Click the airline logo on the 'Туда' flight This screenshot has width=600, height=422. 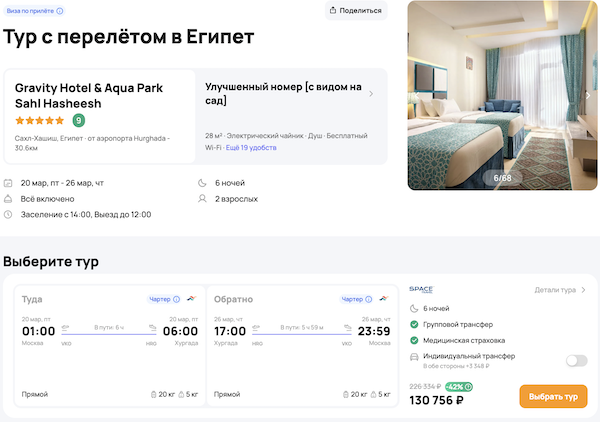pyautogui.click(x=190, y=299)
